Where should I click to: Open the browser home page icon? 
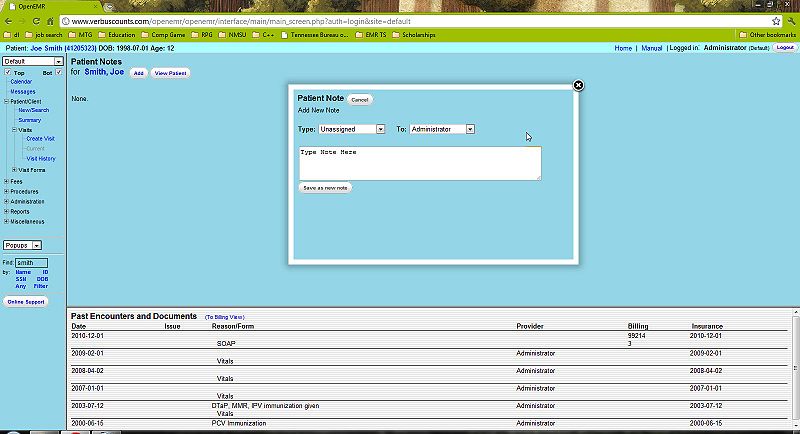[x=50, y=21]
